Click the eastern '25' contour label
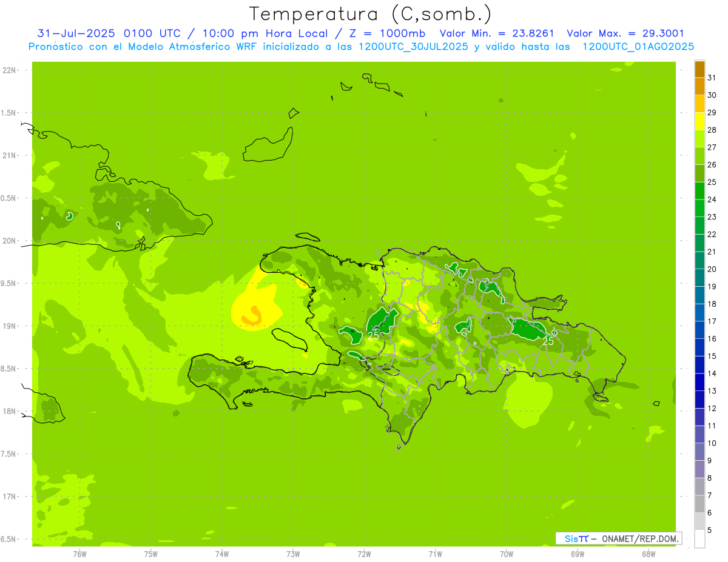Image resolution: width=728 pixels, height=562 pixels. coord(548,341)
